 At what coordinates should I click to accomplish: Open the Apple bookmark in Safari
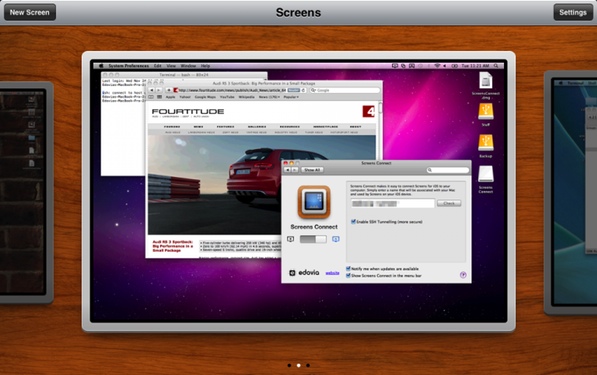[x=170, y=97]
